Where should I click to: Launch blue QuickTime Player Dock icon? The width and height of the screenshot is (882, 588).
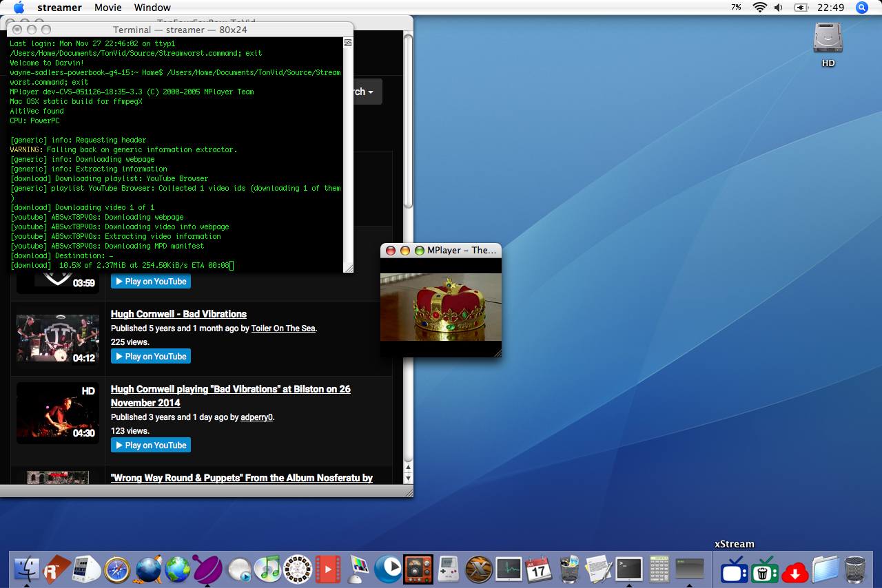click(x=388, y=569)
